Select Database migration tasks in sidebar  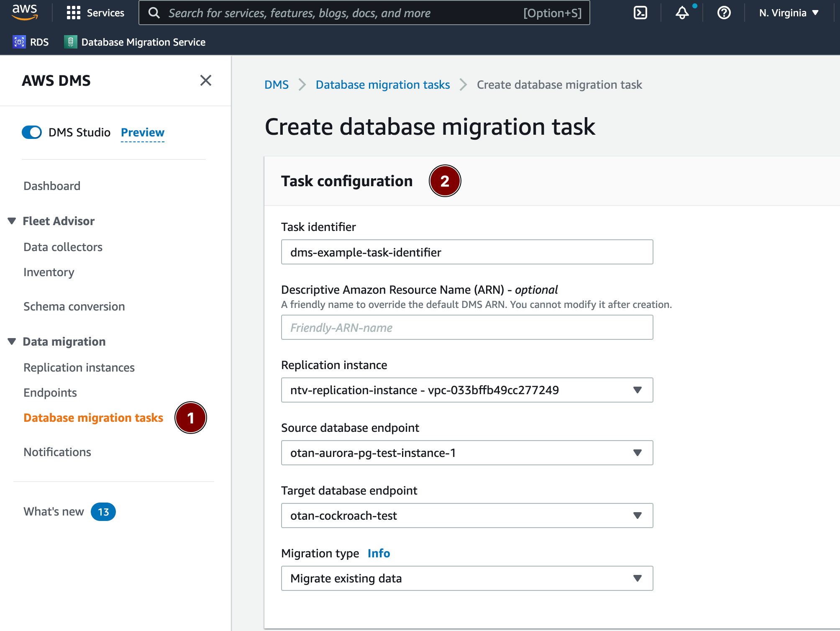pos(93,418)
